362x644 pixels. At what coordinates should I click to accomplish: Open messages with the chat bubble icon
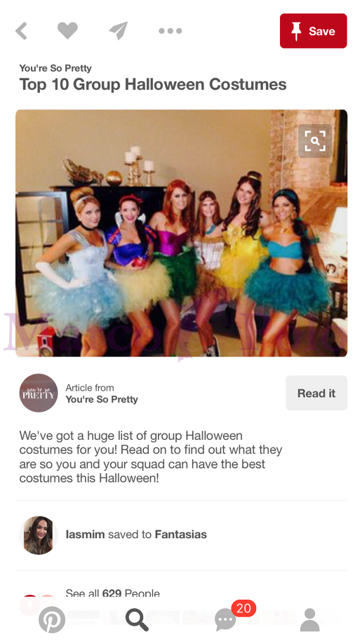pos(226,619)
